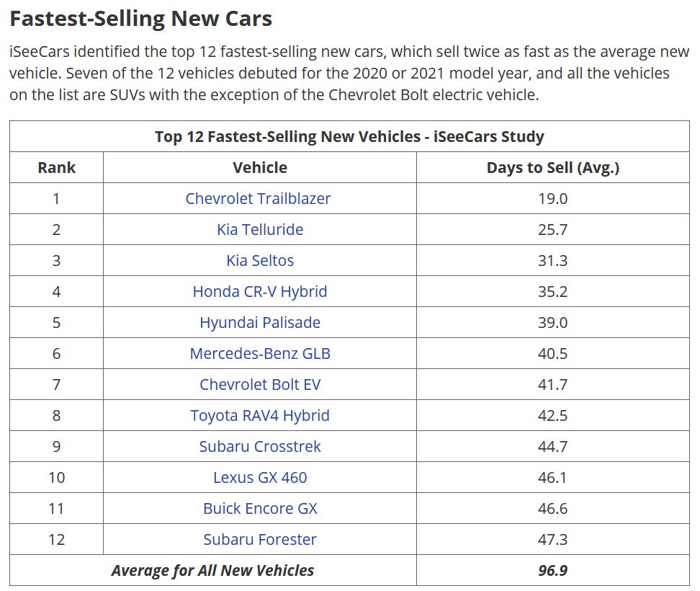Select the Honda CR-V Hybrid link
This screenshot has height=591, width=700.
pos(260,291)
